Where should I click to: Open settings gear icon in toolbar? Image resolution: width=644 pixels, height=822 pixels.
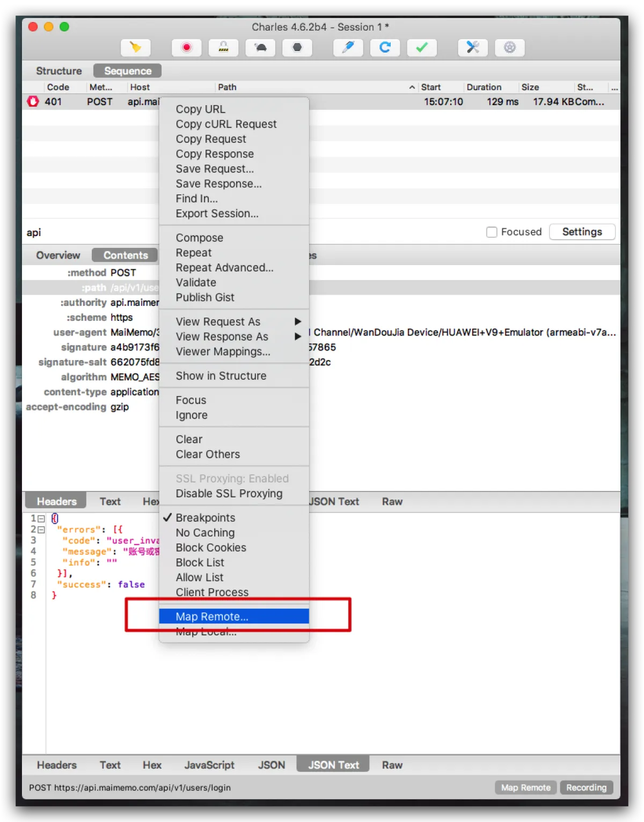tap(509, 48)
